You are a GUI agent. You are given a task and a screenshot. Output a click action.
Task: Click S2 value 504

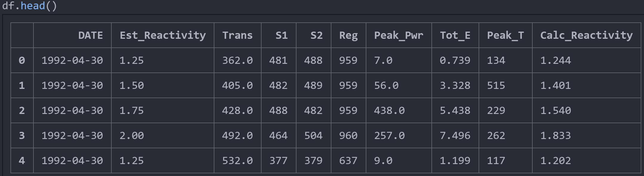click(313, 136)
